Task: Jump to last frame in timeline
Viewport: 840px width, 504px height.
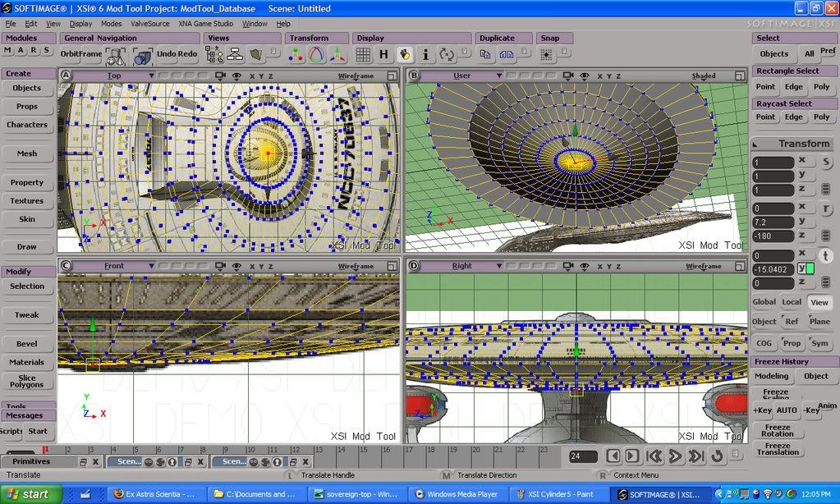Action: [695, 456]
